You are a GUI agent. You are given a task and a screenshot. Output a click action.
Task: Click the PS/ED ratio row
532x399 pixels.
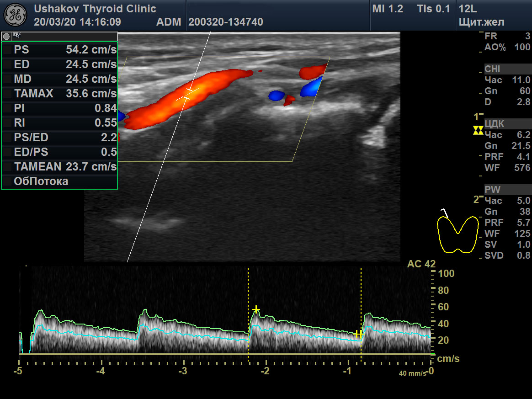click(x=59, y=138)
